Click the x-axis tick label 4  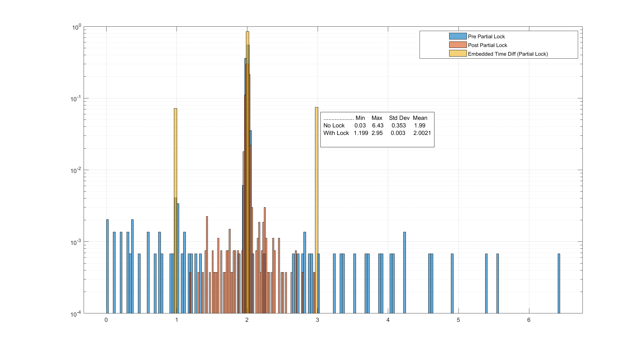click(388, 320)
